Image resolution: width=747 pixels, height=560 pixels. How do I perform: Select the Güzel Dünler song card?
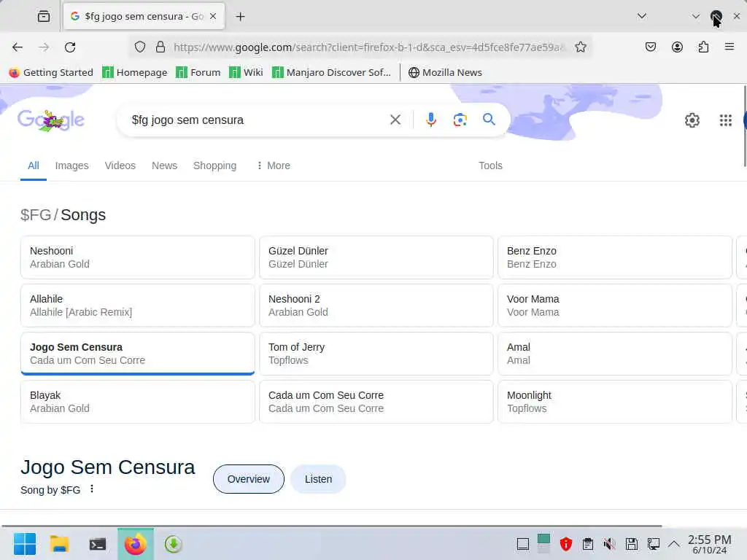(x=376, y=257)
